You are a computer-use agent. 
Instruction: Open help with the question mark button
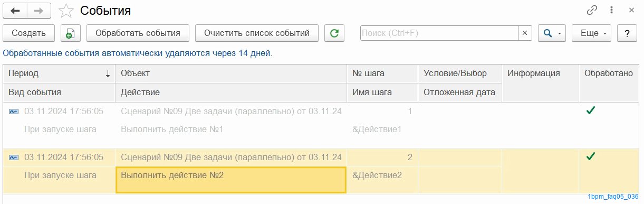[627, 33]
